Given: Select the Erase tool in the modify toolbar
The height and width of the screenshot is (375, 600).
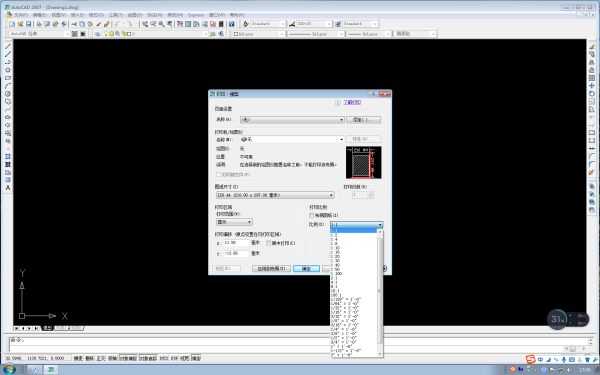Looking at the screenshot, I should (592, 46).
